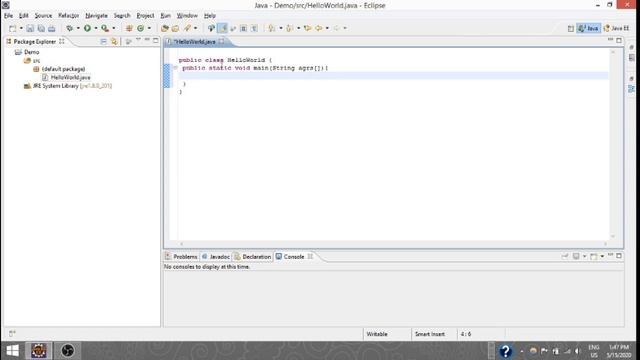Click the Previous Annotation icon
Screen dimensions: 640x360
point(290,28)
